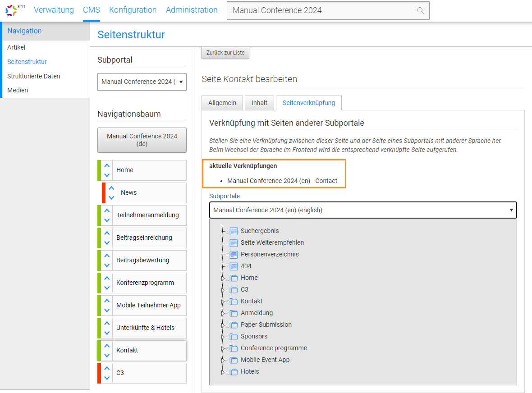Click the Suchergebnis page icon
The image size is (532, 393).
point(234,231)
